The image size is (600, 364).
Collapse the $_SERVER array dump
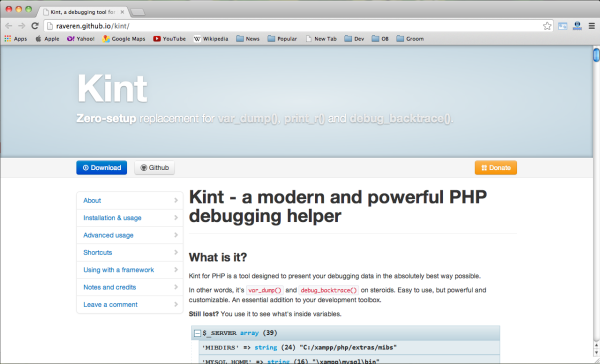197,333
